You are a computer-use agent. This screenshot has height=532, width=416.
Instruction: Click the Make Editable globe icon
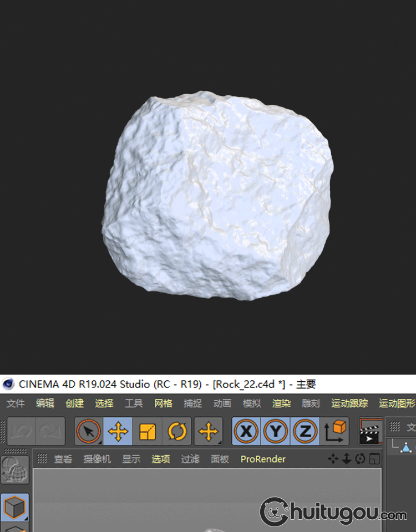tap(14, 470)
